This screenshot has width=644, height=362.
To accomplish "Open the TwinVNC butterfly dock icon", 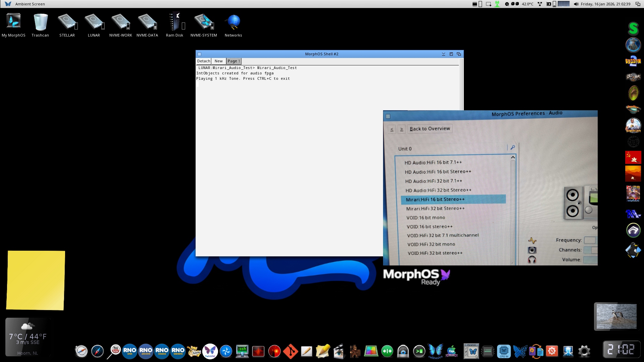I will (x=210, y=351).
